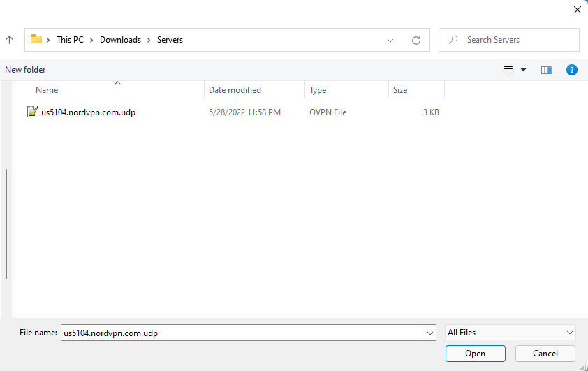Click the Open button

click(x=475, y=354)
